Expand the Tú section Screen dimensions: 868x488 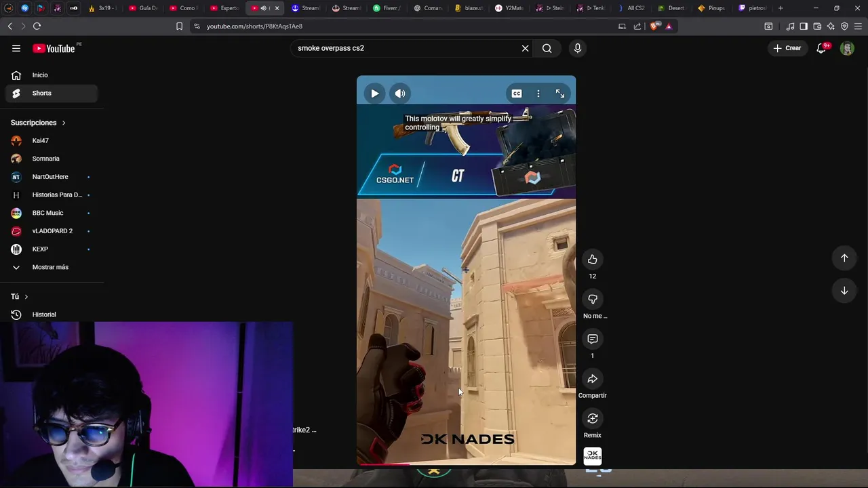[x=20, y=297]
